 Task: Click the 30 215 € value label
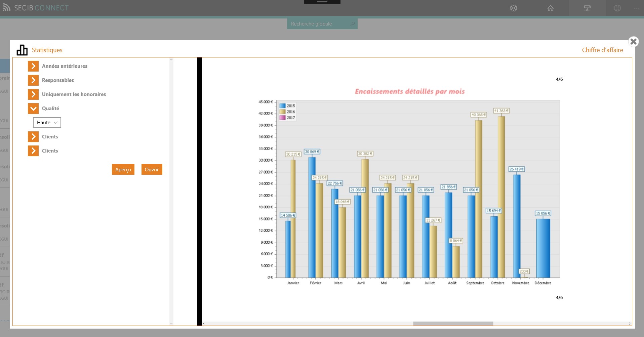pyautogui.click(x=293, y=154)
